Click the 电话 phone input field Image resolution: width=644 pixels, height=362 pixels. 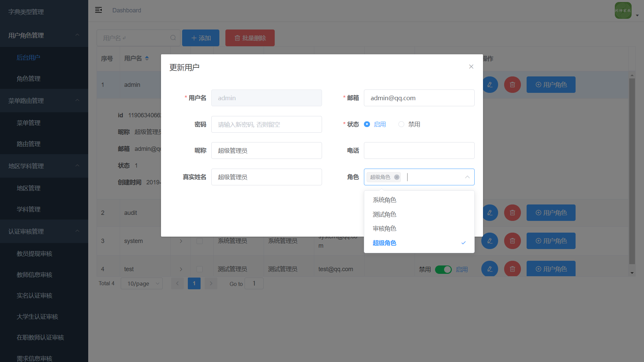419,151
